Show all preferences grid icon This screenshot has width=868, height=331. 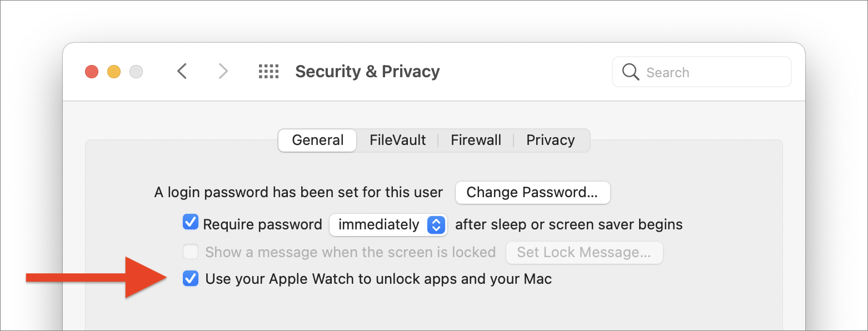pyautogui.click(x=269, y=71)
